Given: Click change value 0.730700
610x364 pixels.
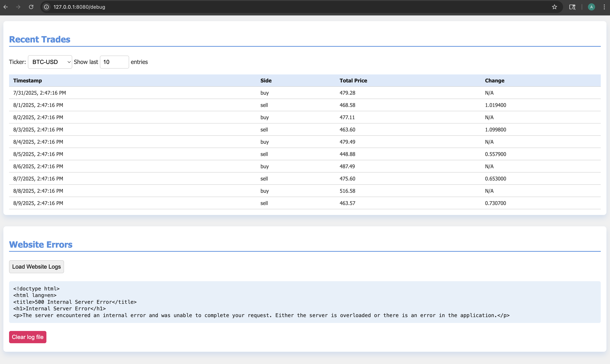Looking at the screenshot, I should click(495, 203).
